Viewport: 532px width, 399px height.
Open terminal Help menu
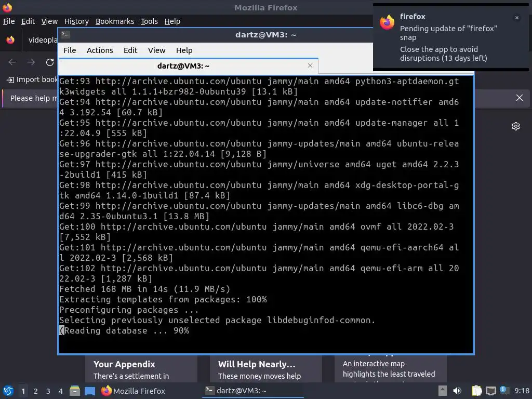click(184, 50)
